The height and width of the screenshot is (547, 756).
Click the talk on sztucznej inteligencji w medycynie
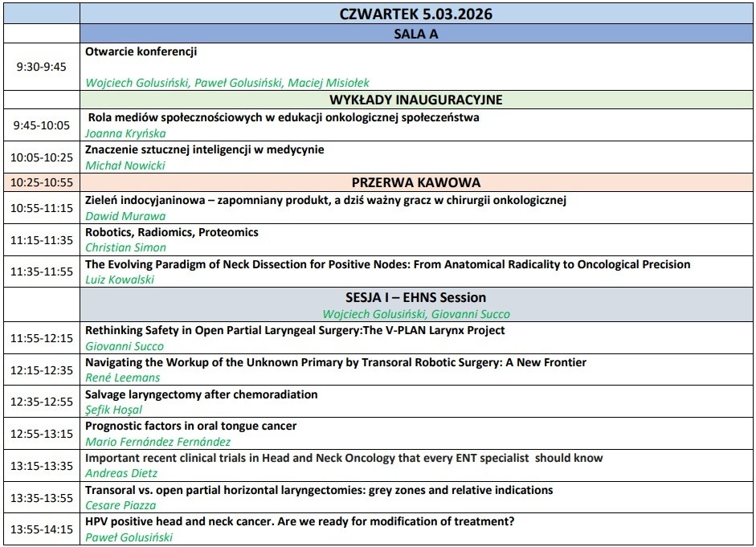coord(204,149)
